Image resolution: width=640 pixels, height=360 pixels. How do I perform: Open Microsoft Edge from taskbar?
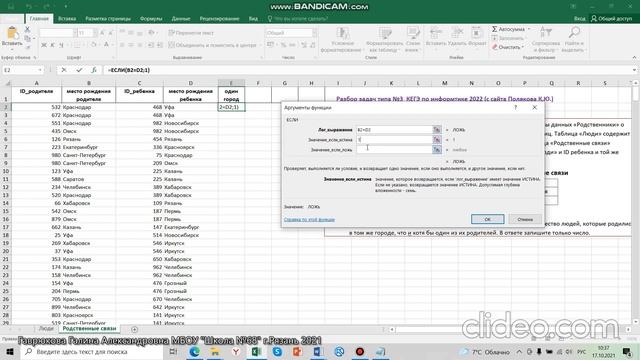point(194,351)
